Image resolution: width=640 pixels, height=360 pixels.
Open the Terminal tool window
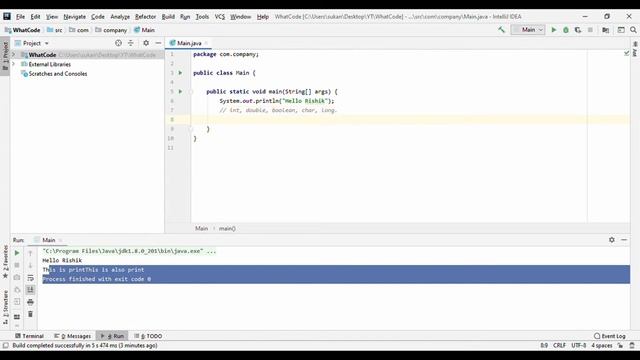[29, 336]
